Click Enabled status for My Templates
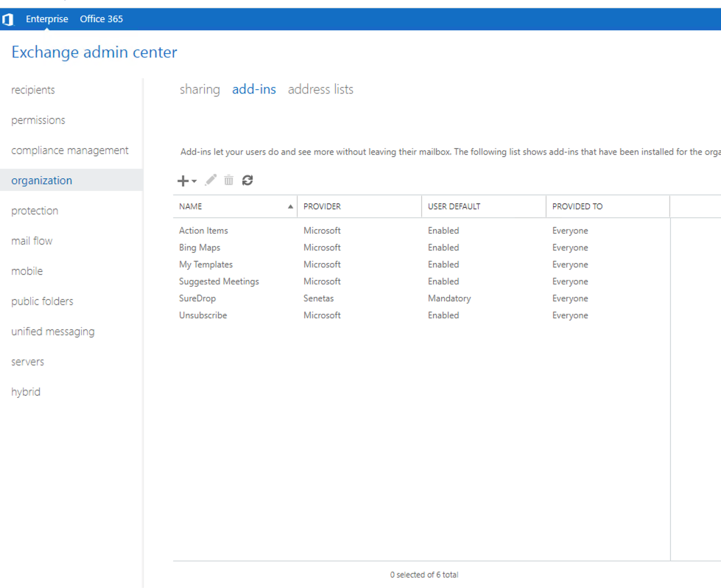 click(x=443, y=265)
